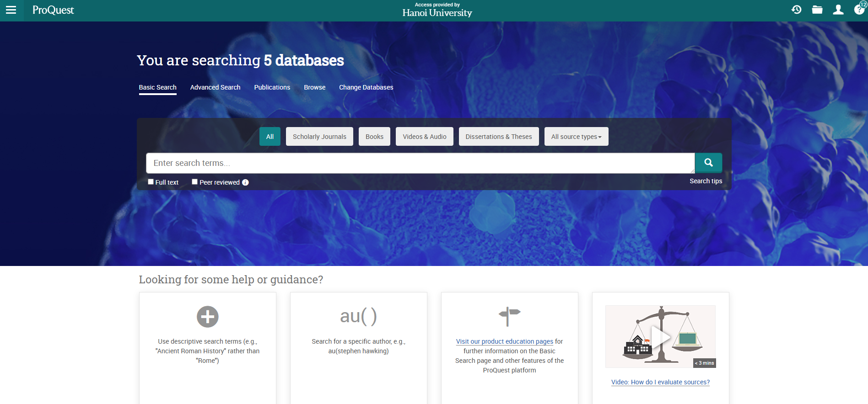This screenshot has width=868, height=404.
Task: Click the Enter search terms field
Action: 420,163
